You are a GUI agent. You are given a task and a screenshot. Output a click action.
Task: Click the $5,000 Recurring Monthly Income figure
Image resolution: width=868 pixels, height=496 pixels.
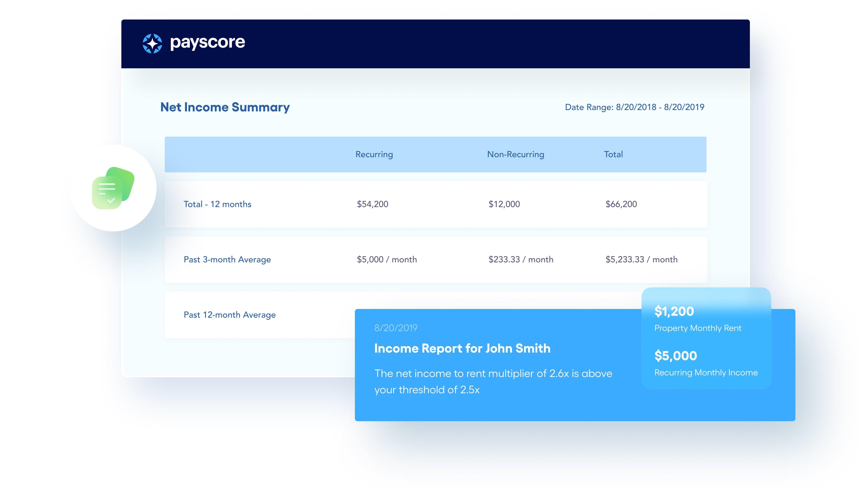pos(675,356)
